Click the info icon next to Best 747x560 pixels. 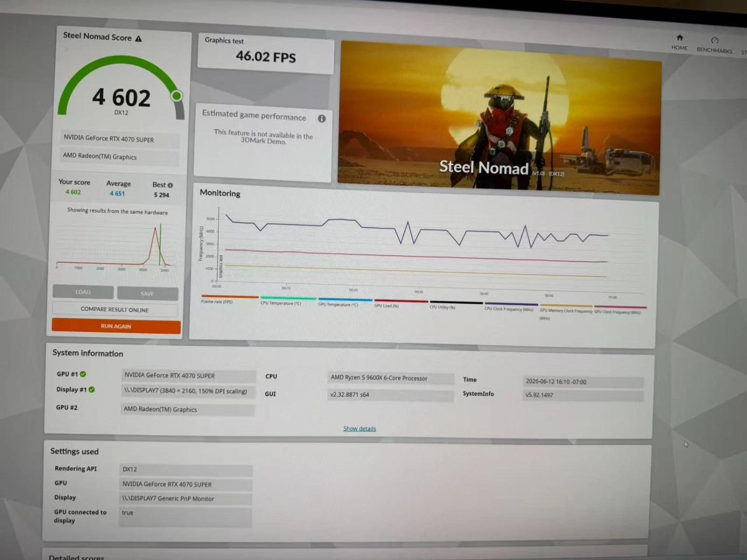pos(170,185)
